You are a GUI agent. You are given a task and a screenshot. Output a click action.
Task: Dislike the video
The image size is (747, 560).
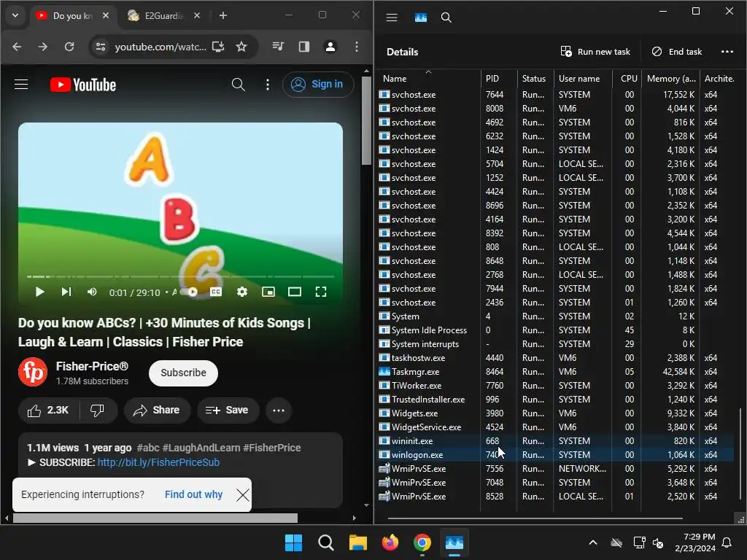97,411
